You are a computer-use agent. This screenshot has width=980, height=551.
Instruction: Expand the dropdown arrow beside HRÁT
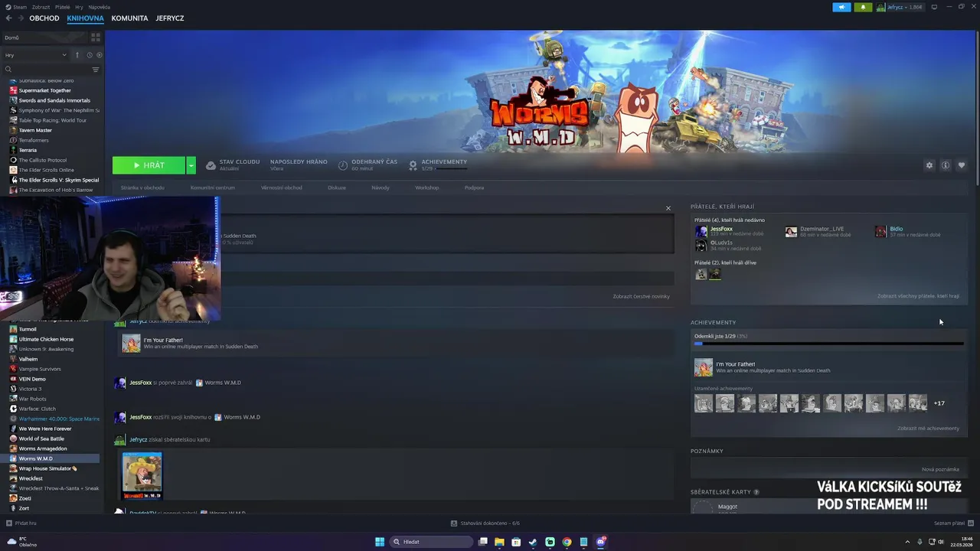pyautogui.click(x=191, y=165)
